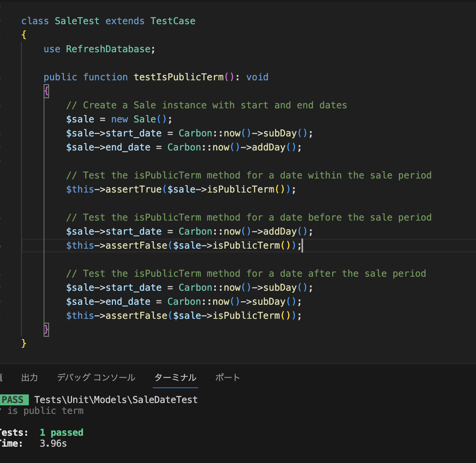Open the デバッグ コンソール tab
This screenshot has height=463, width=476.
[x=96, y=377]
